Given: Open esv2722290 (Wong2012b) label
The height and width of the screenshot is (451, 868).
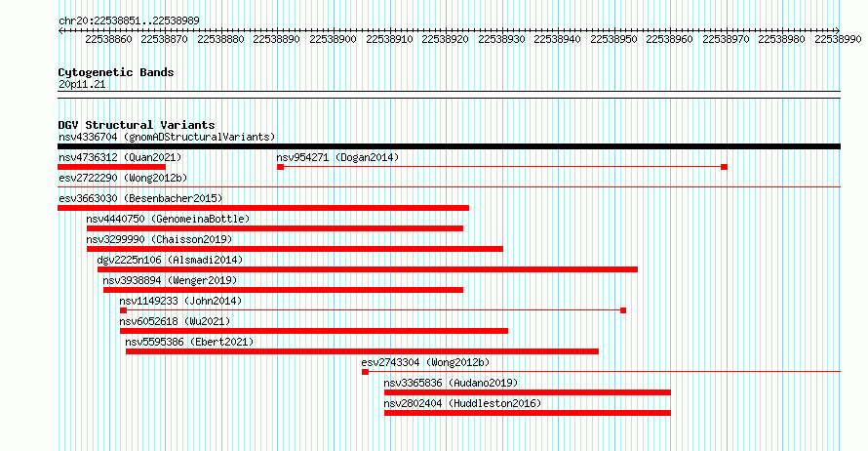Looking at the screenshot, I should tap(123, 178).
